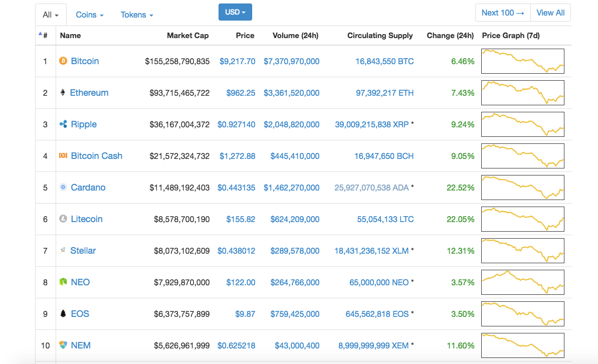Click the NEO green logo icon
The image size is (598, 364).
63,282
